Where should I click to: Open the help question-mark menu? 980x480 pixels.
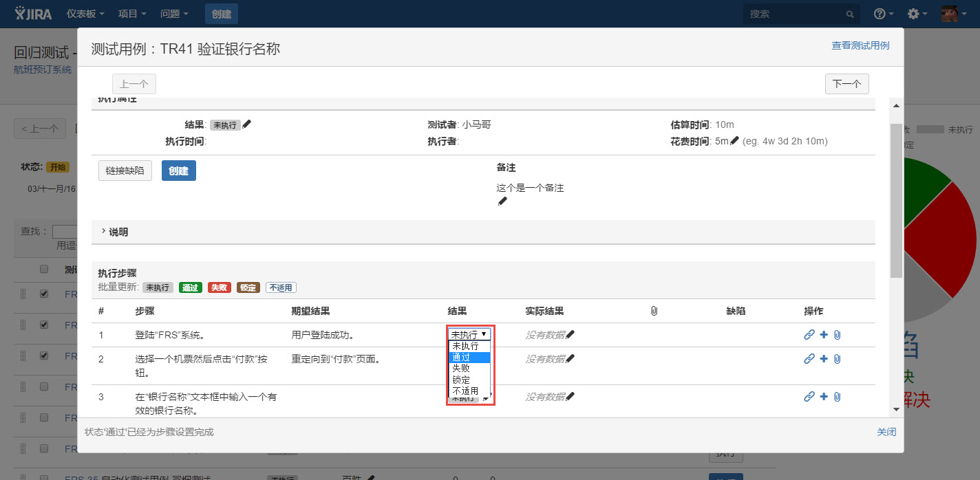(884, 14)
